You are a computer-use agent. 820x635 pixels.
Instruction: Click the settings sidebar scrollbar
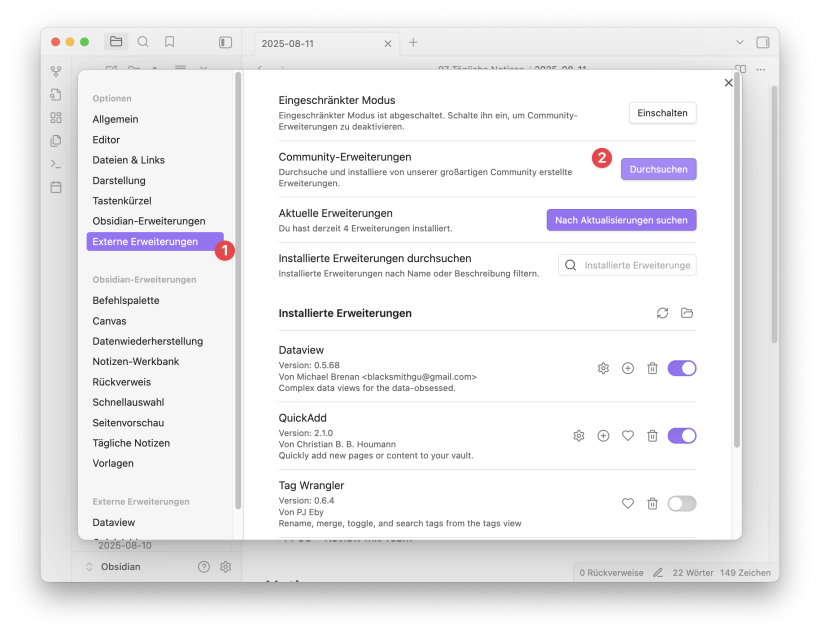point(238,290)
